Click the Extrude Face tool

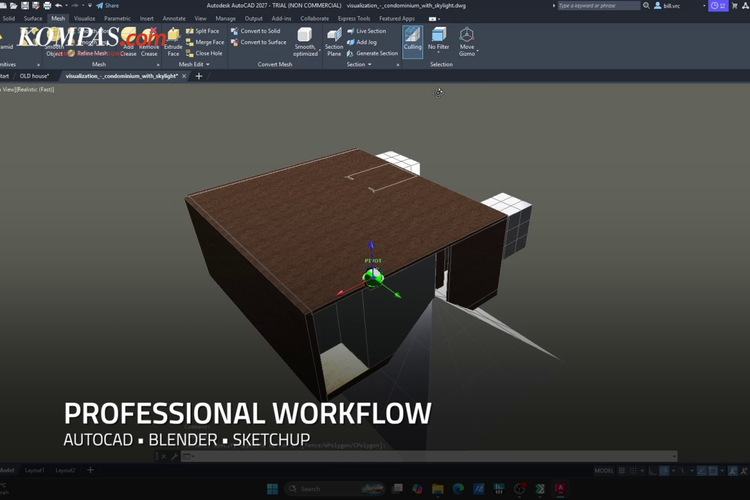click(173, 43)
